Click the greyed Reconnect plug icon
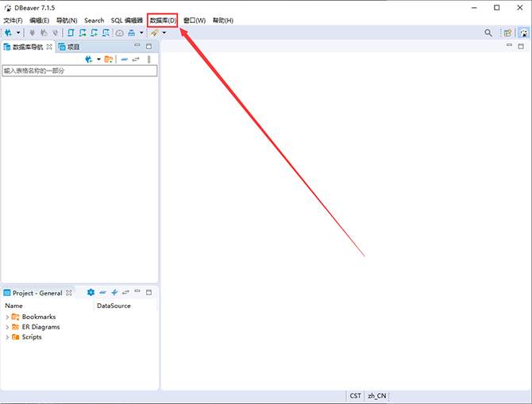532x404 pixels. click(44, 33)
